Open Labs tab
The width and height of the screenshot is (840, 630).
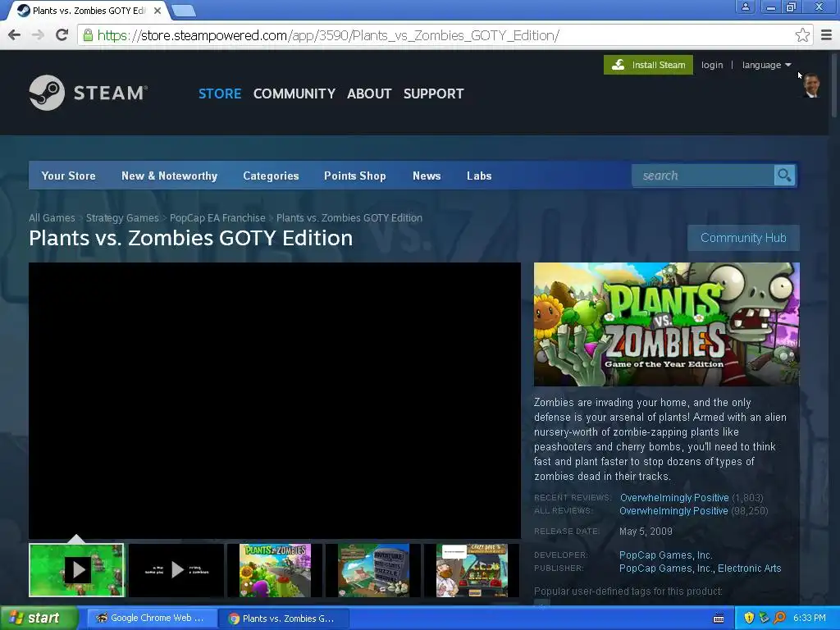[479, 176]
